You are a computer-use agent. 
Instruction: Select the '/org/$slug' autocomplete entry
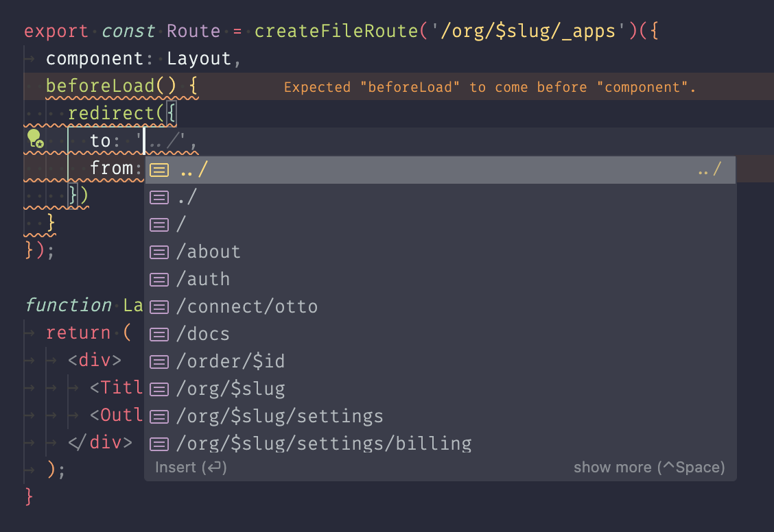pos(231,389)
